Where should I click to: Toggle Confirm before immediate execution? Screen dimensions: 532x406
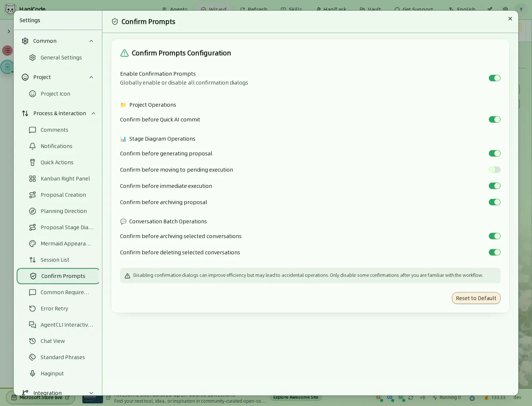click(494, 186)
